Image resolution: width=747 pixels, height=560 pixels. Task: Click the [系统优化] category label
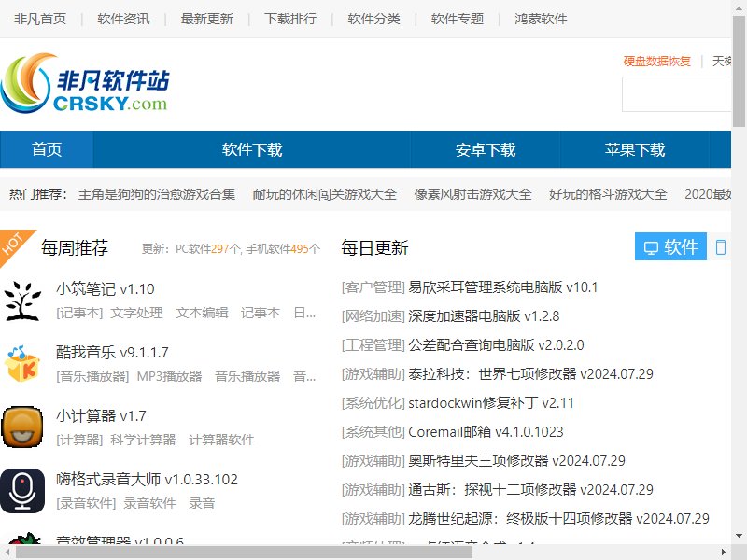(x=373, y=403)
